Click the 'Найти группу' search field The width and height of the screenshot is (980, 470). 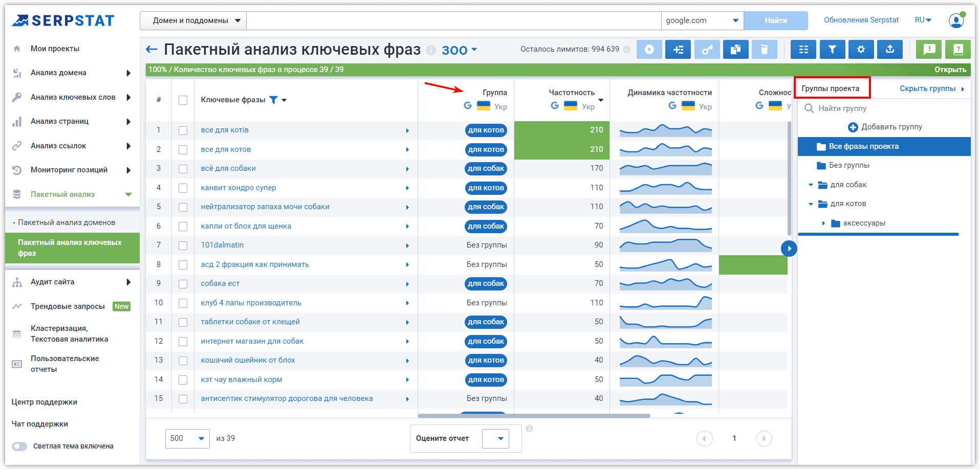[x=884, y=108]
